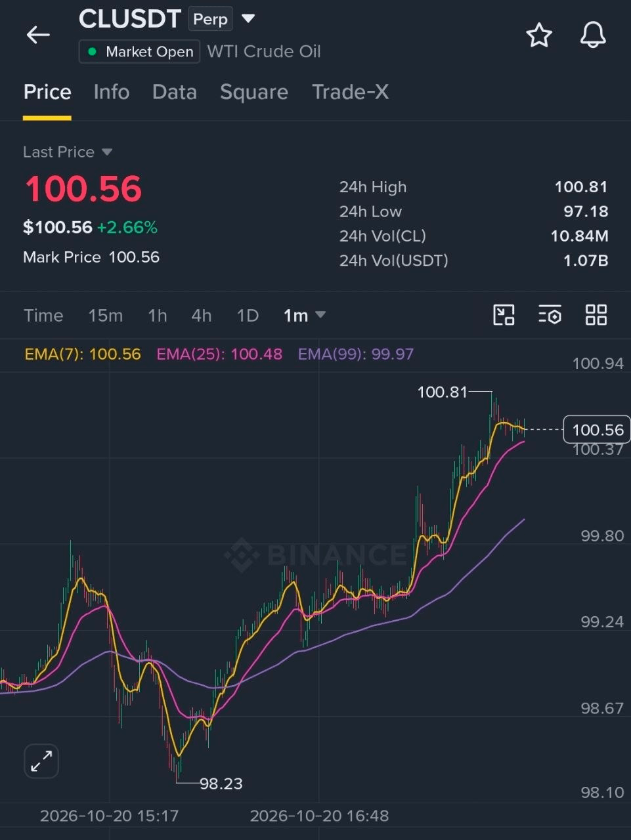631x840 pixels.
Task: Tap the 2026-10-20 16:48 time label
Action: (319, 816)
